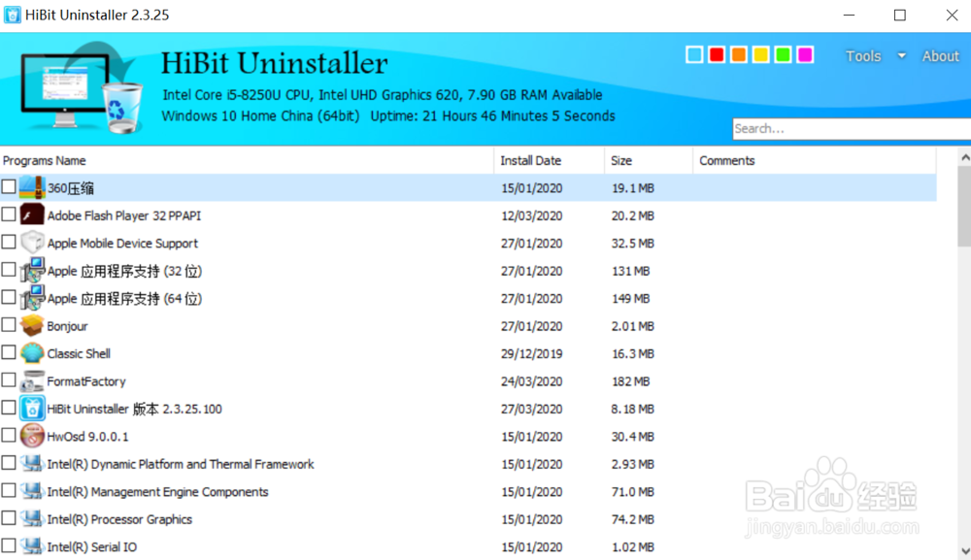The image size is (971, 560).
Task: Click the Intel Serial IO icon
Action: [32, 546]
